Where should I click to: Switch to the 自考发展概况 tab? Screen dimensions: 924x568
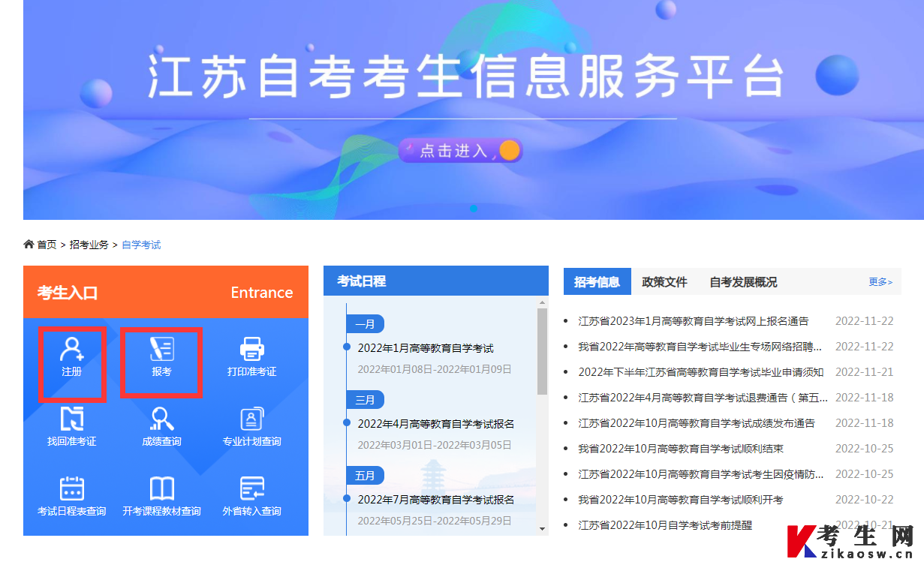(x=744, y=282)
